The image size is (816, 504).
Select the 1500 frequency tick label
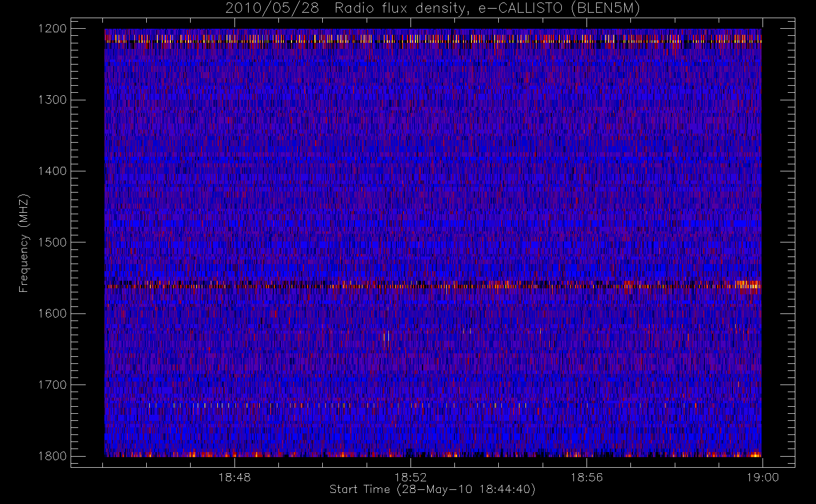pos(52,242)
